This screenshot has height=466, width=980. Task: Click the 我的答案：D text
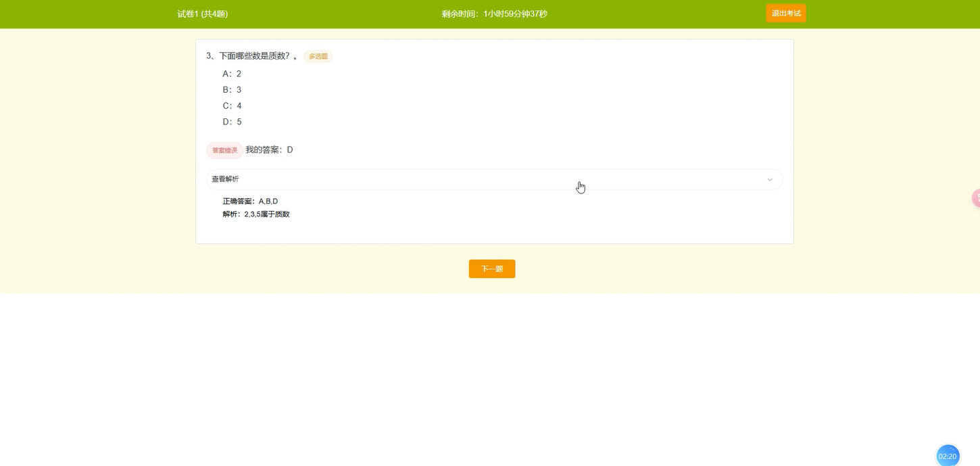tap(269, 150)
